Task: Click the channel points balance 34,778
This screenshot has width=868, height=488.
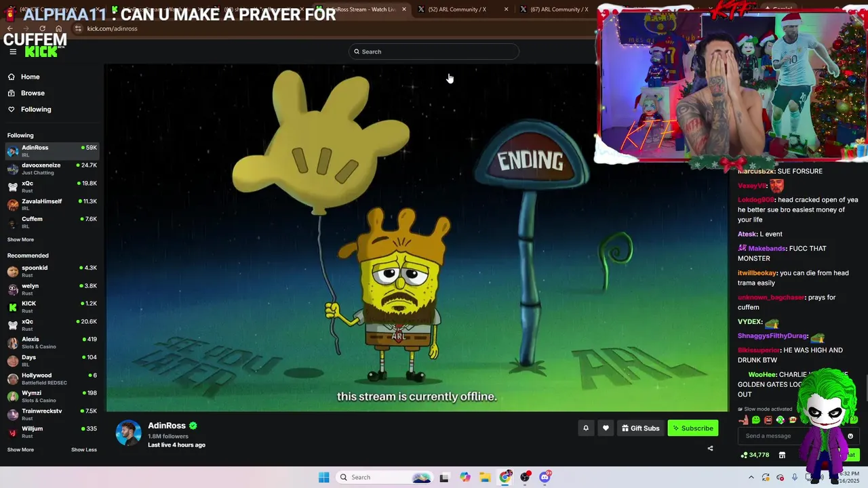Action: 755,455
